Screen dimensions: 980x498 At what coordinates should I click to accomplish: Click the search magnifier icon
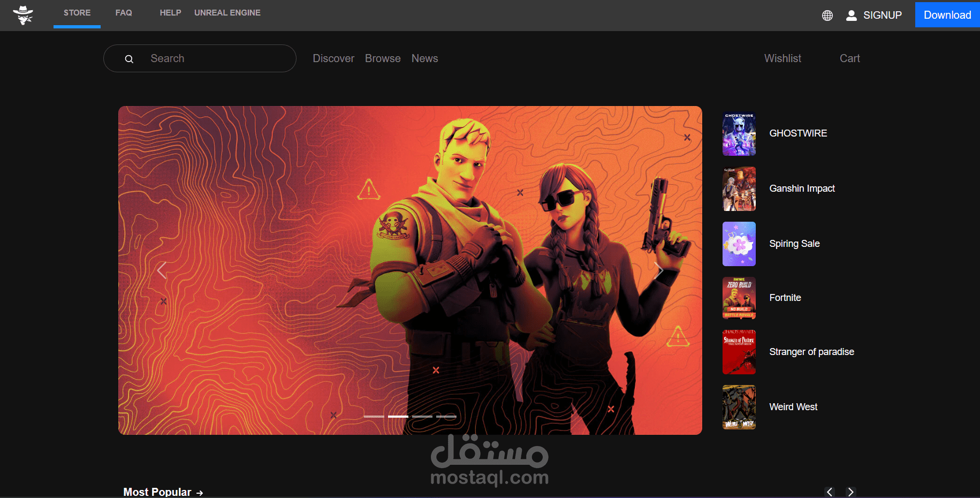pos(130,58)
